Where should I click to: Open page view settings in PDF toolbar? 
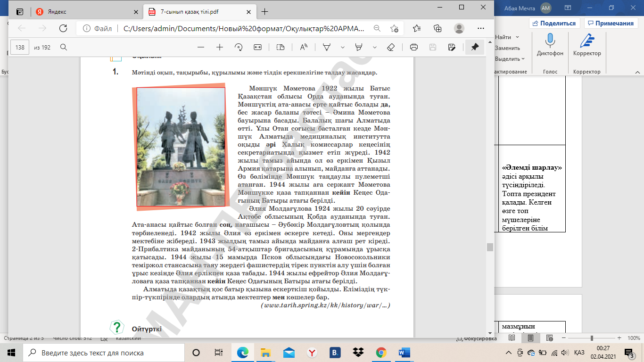click(281, 47)
